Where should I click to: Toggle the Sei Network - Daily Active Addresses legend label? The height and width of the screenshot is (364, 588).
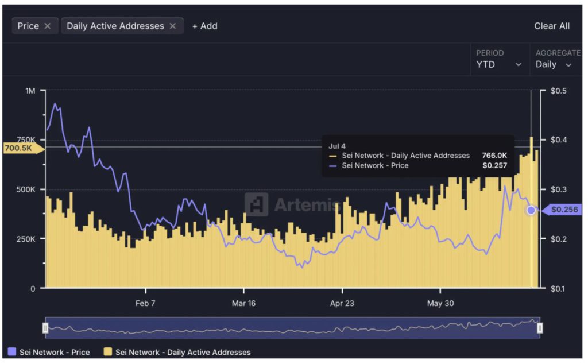click(x=183, y=353)
